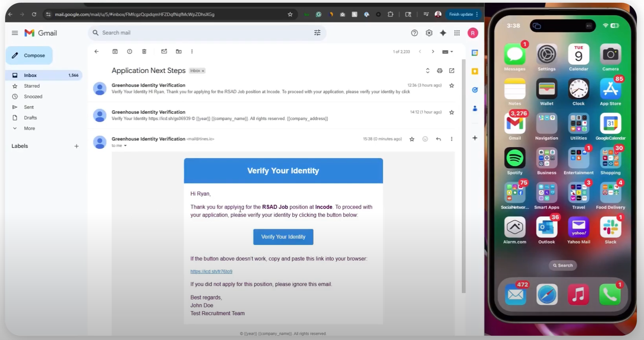Expand all messages in the thread
This screenshot has height=340, width=644.
click(427, 71)
